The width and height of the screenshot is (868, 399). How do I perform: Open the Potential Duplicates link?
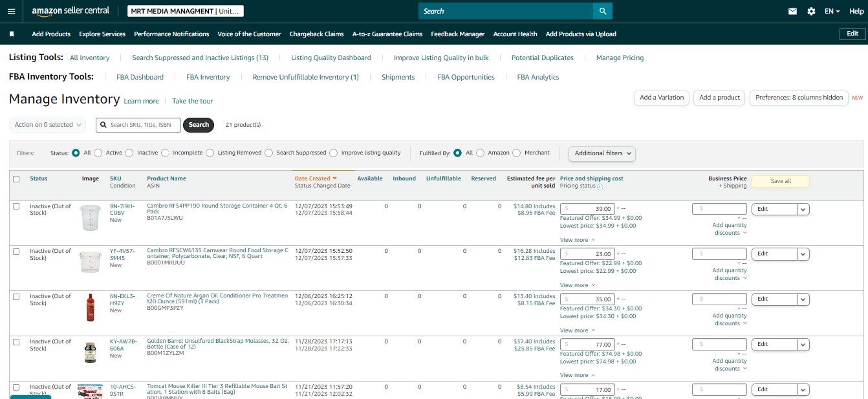(542, 58)
